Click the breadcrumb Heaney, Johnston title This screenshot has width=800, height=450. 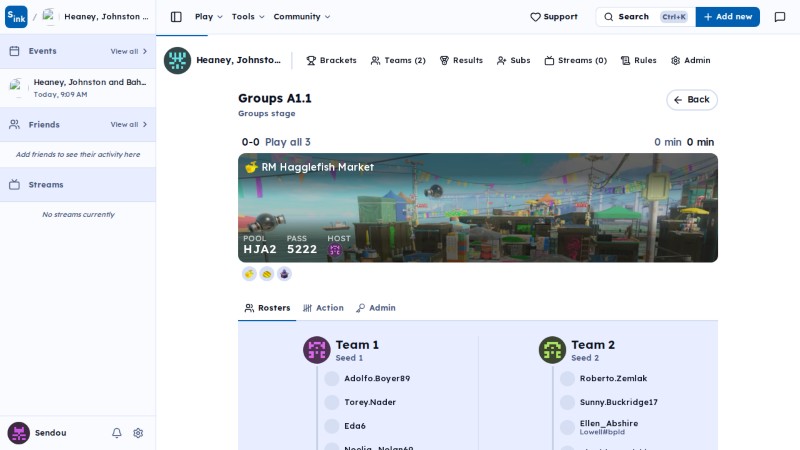click(x=106, y=17)
